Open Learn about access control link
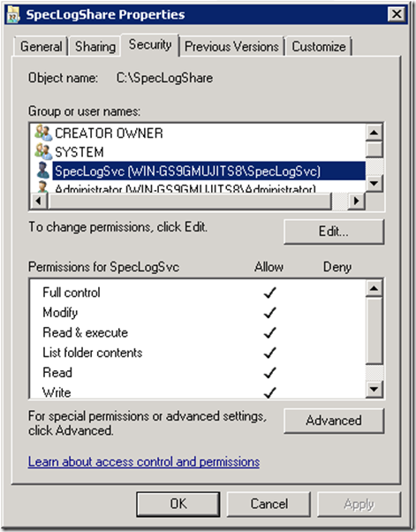The width and height of the screenshot is (416, 532). 144,462
